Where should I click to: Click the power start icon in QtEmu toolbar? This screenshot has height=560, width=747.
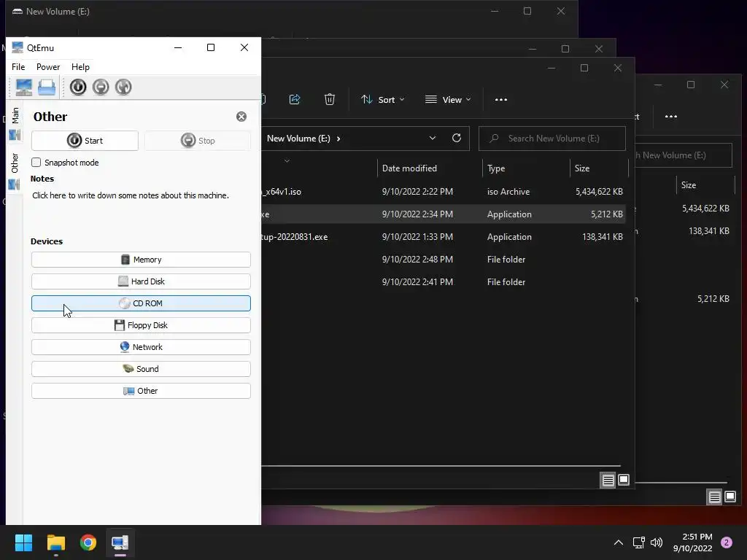[78, 87]
